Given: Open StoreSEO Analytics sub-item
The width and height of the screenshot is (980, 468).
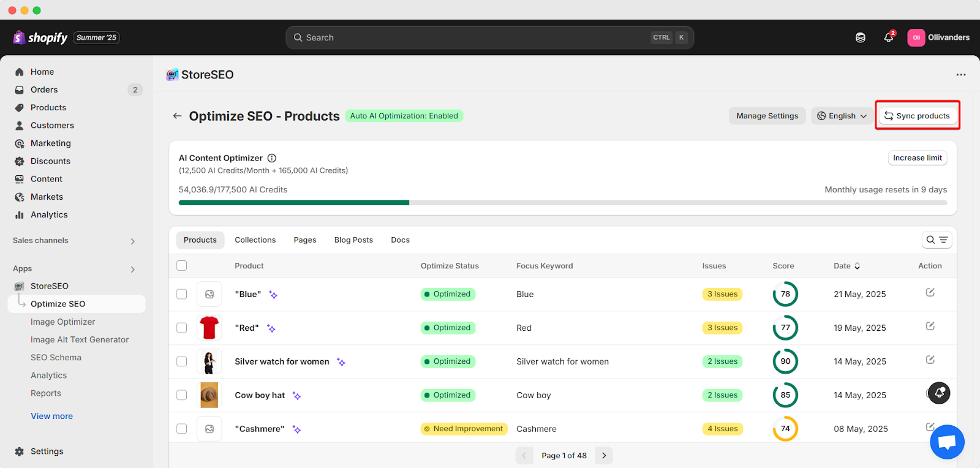Looking at the screenshot, I should click(49, 376).
